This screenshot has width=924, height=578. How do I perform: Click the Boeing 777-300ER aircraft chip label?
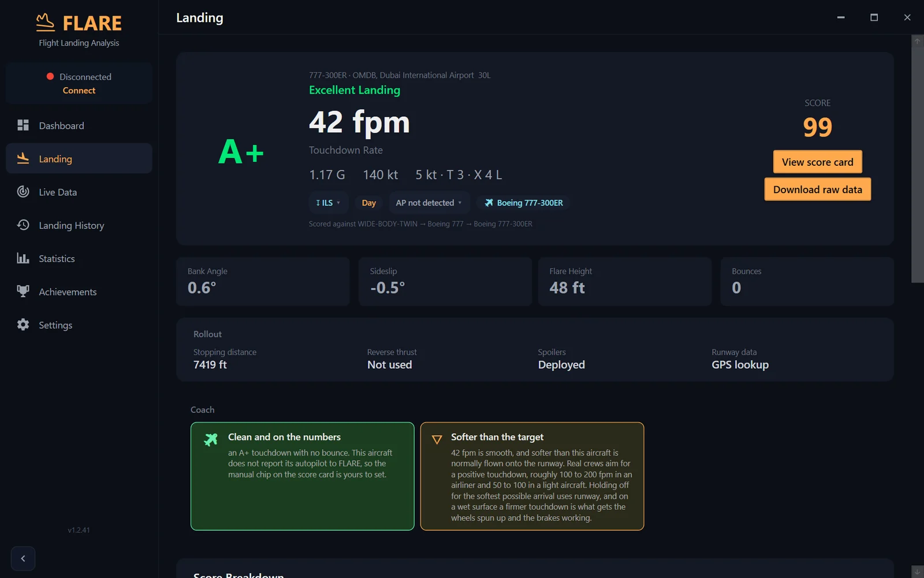[530, 203]
